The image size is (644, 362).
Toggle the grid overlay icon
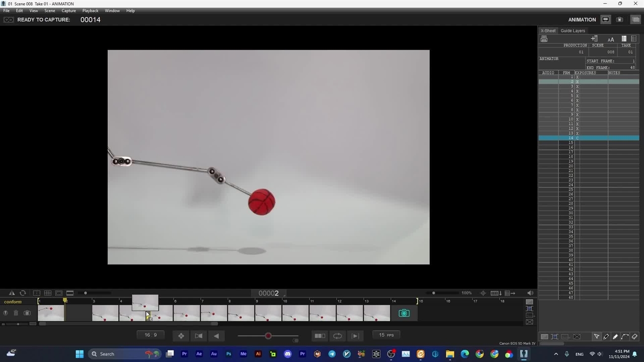tap(48, 293)
